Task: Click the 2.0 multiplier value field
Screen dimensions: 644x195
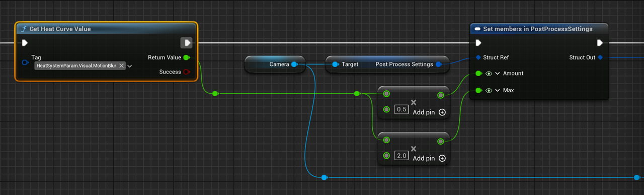Action: (401, 156)
